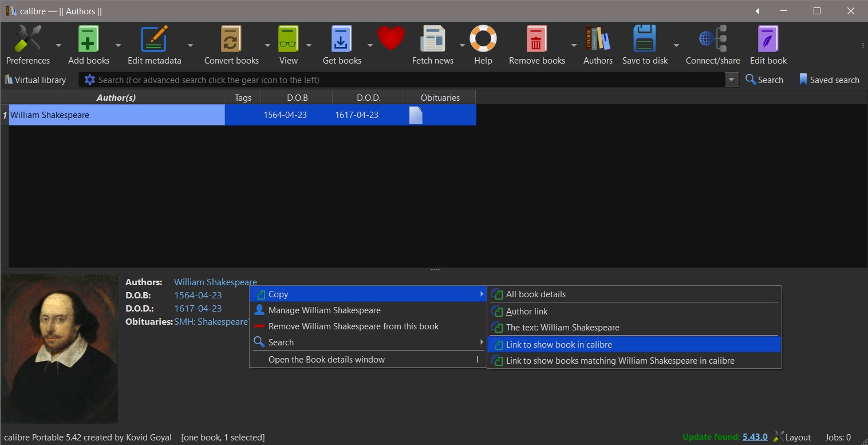Click the 5.43.0 update link
Screen dimensions: 868x445
pos(755,437)
